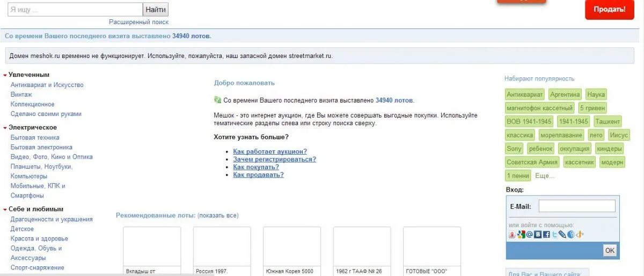The height and width of the screenshot is (276, 644).
Task: Sign in with the Mail.ru @ icon
Action: 530,235
